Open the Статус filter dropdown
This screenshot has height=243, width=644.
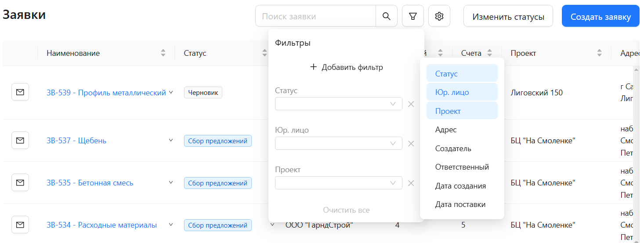(x=338, y=104)
